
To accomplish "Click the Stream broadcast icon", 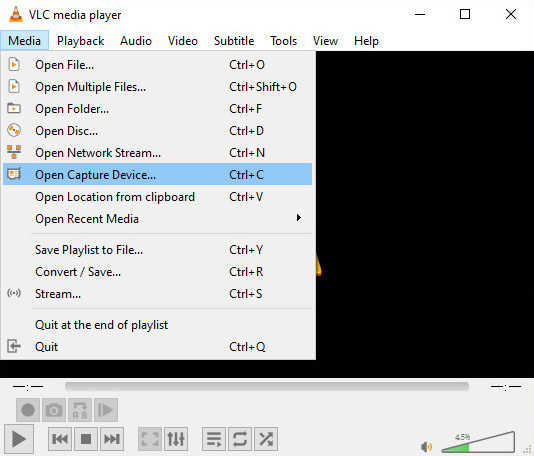I will (14, 293).
